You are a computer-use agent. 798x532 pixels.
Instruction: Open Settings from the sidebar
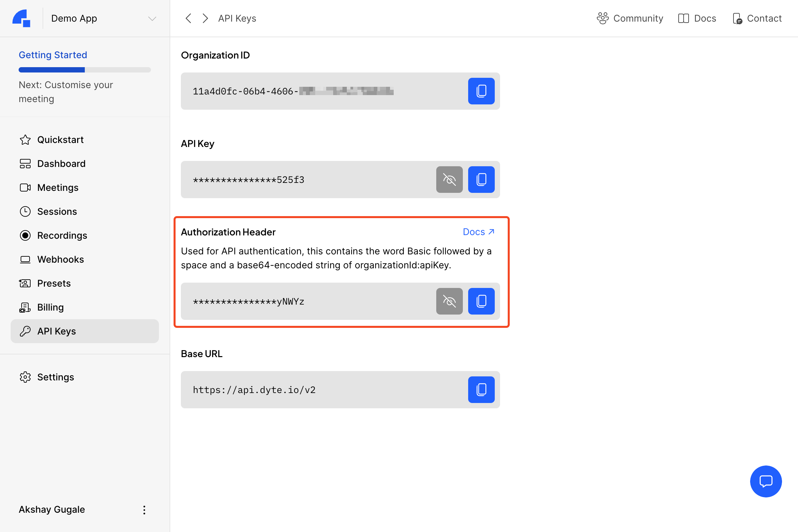[x=55, y=377]
